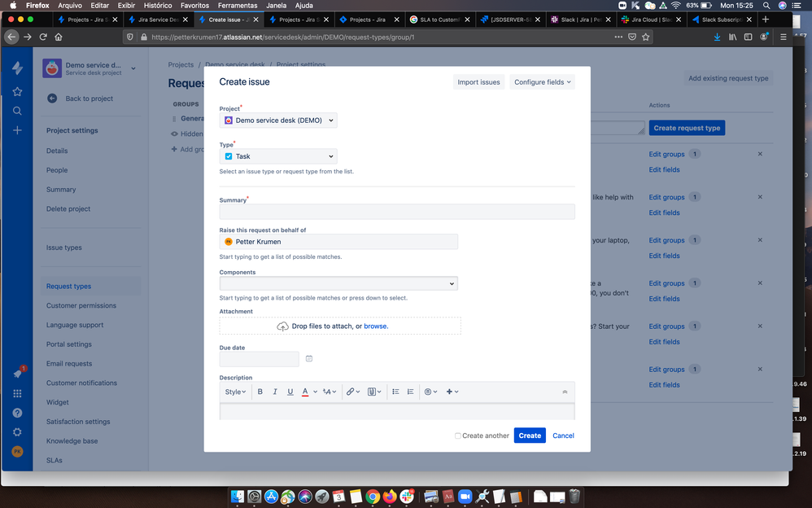Insert a bullet list

[x=395, y=392]
